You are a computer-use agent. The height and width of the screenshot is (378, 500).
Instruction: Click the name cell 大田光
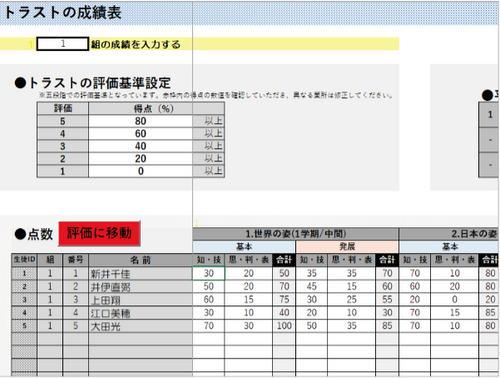(140, 326)
